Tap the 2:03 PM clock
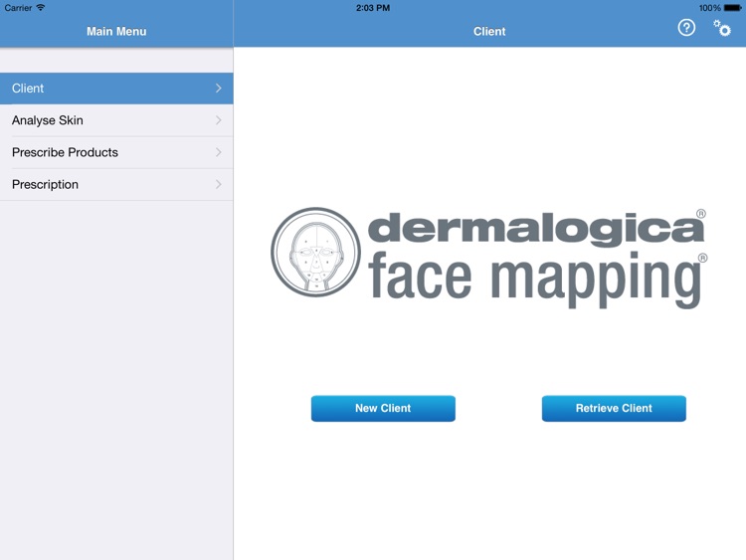Viewport: 746px width, 560px height. coord(373,8)
